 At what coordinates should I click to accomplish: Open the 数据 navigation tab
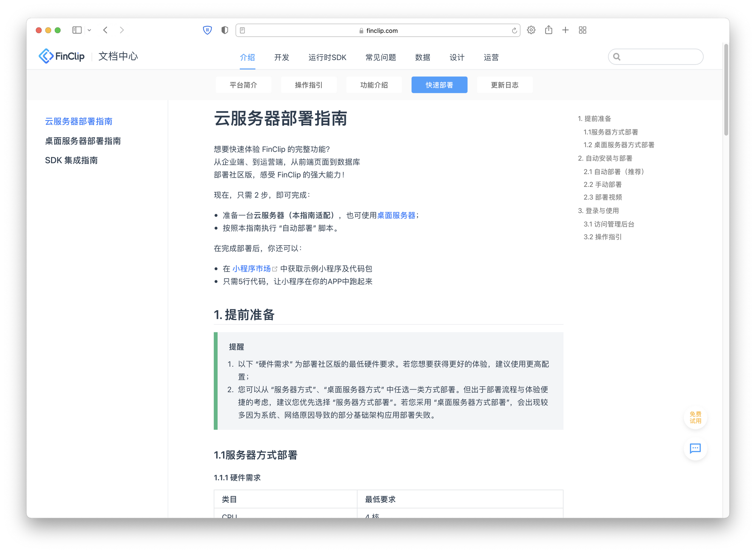click(423, 57)
